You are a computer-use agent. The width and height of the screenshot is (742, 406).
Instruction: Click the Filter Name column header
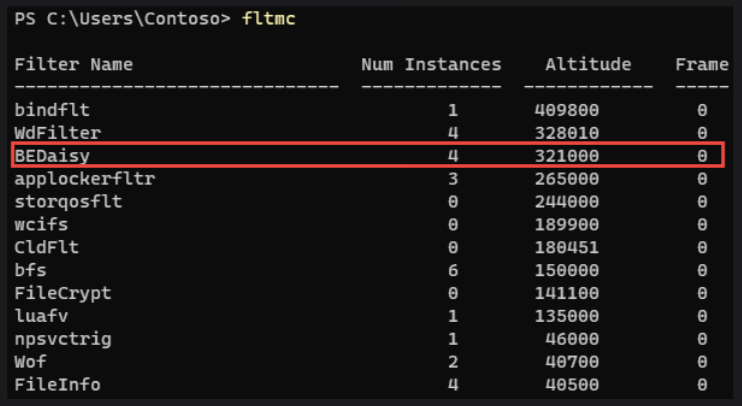(73, 65)
